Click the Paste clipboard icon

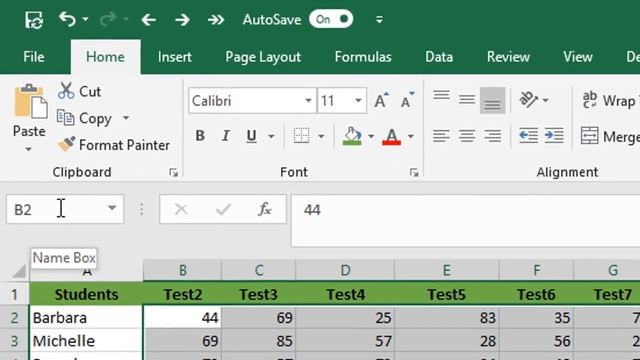click(30, 102)
